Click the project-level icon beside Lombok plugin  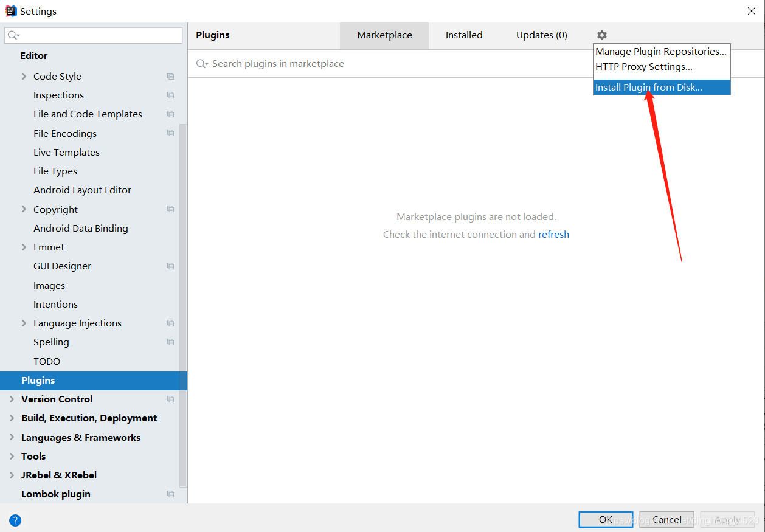pos(170,494)
